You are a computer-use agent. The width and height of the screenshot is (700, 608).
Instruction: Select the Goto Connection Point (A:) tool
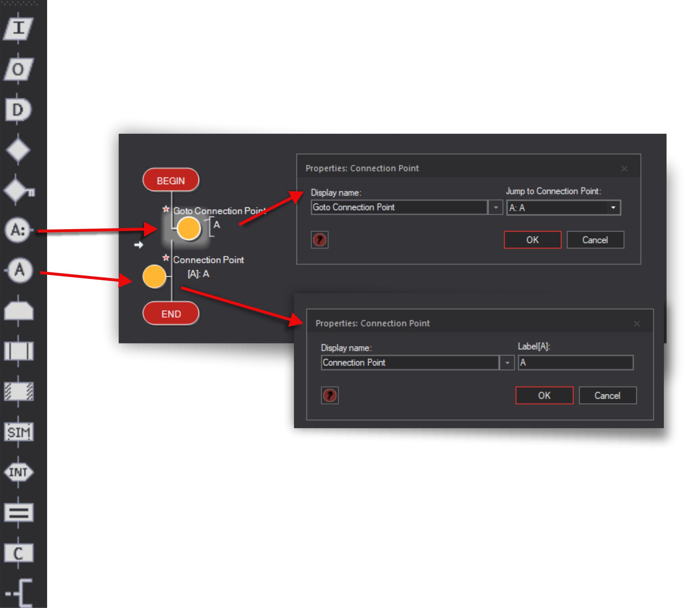point(19,227)
